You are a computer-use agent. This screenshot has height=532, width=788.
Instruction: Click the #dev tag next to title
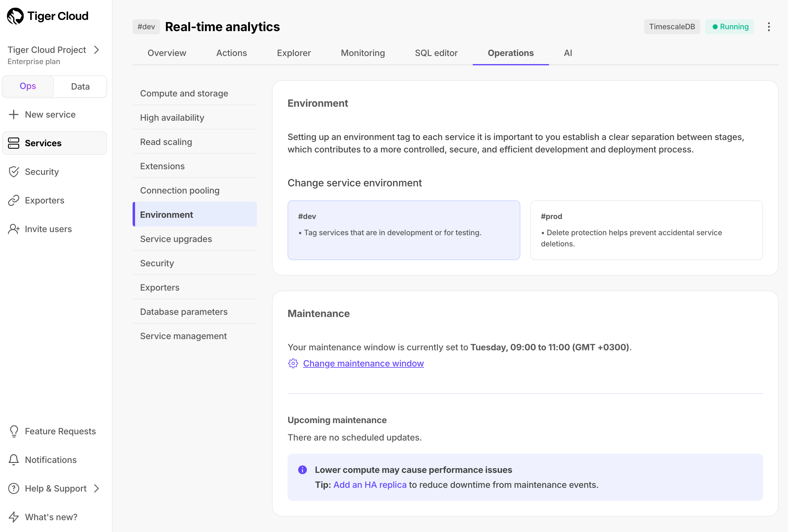tap(146, 27)
